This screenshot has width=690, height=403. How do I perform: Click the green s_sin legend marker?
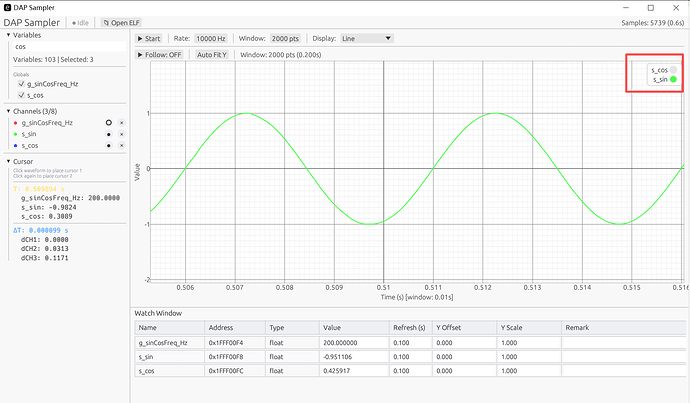[x=673, y=80]
